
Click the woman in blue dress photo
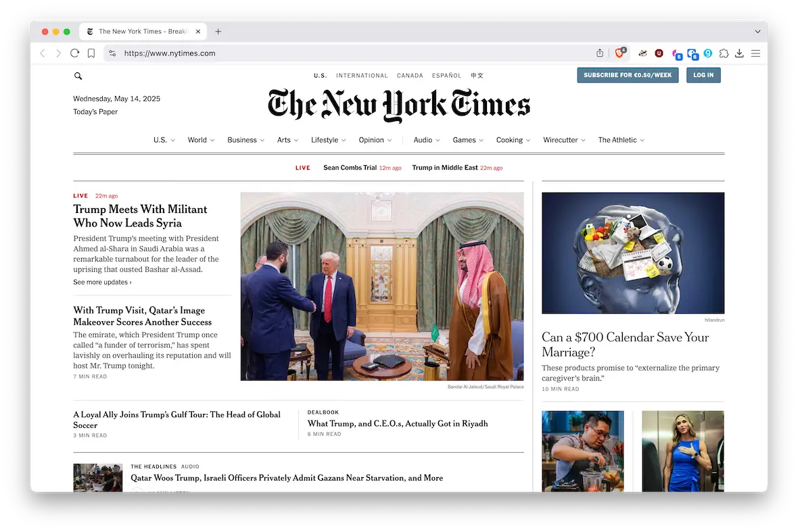point(682,451)
